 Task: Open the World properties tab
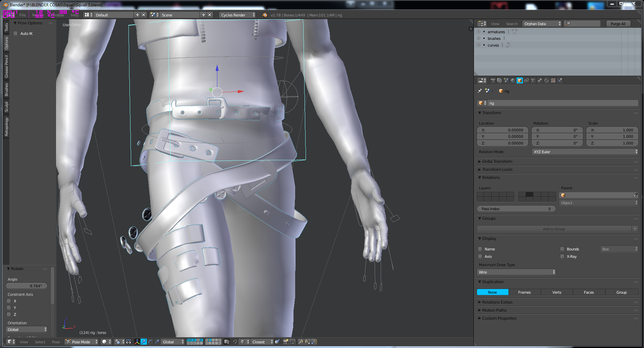point(513,80)
